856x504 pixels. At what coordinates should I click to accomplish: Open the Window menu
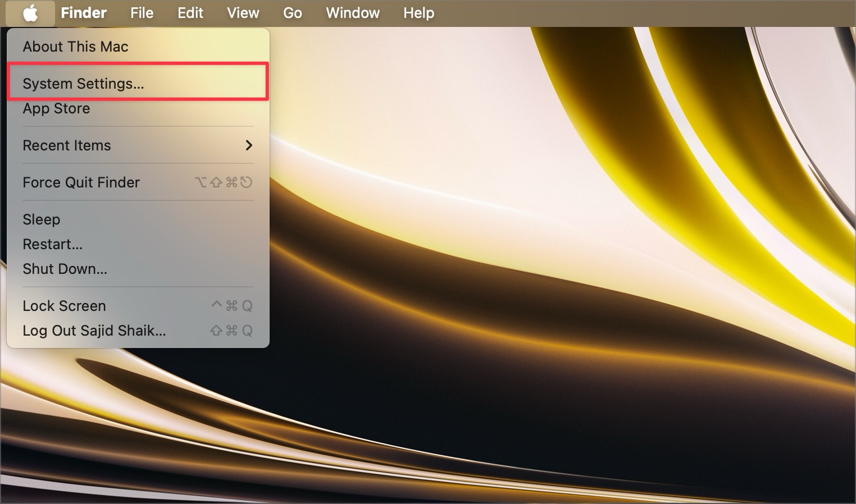click(353, 13)
